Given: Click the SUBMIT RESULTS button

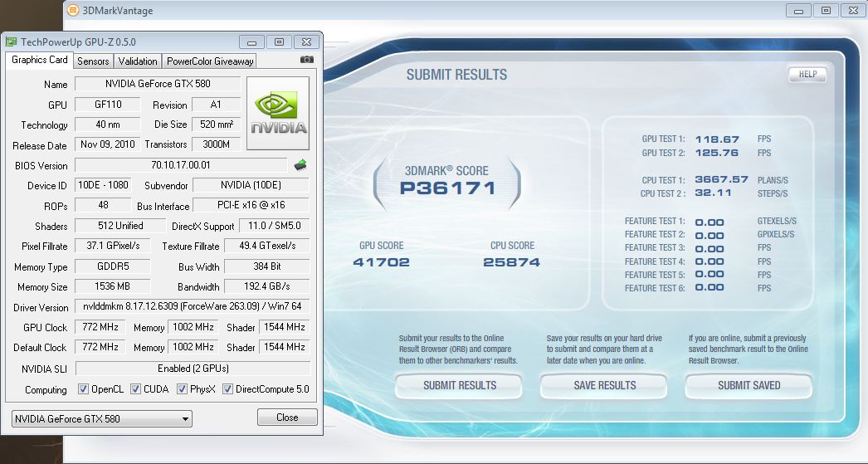Looking at the screenshot, I should click(460, 385).
